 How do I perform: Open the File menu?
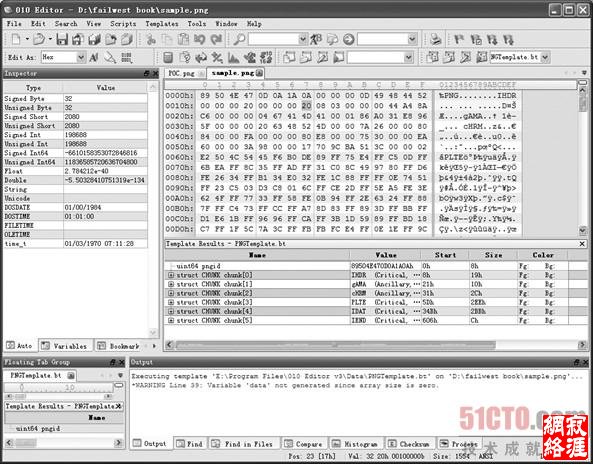coord(14,23)
